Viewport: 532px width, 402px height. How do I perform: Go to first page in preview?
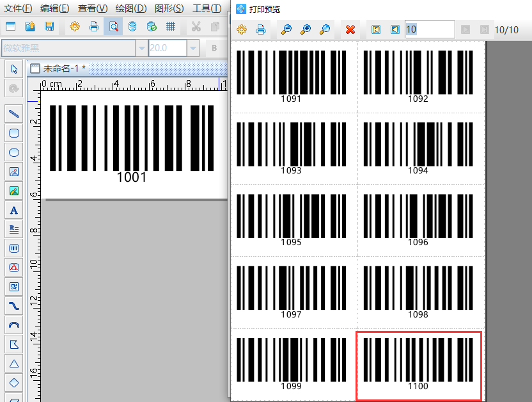pyautogui.click(x=376, y=29)
